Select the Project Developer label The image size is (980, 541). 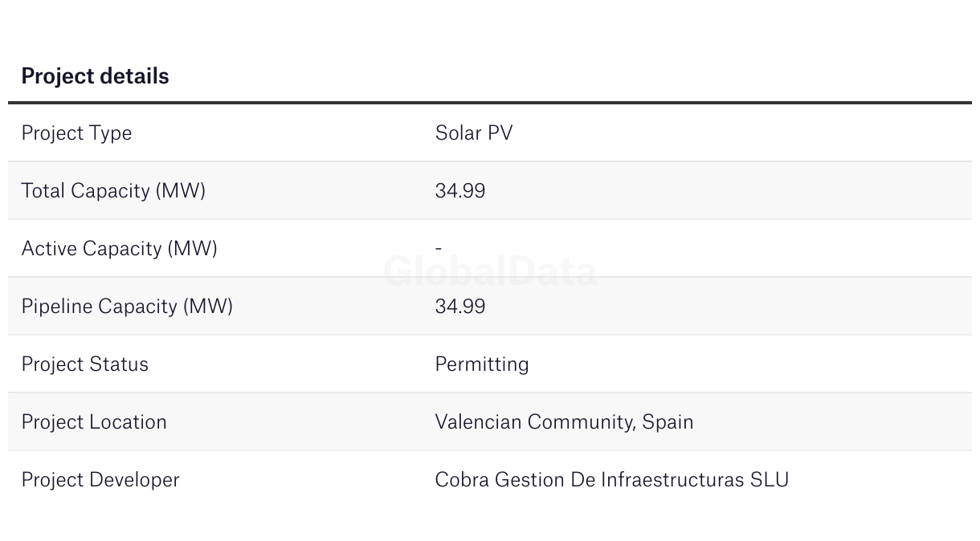pyautogui.click(x=100, y=480)
